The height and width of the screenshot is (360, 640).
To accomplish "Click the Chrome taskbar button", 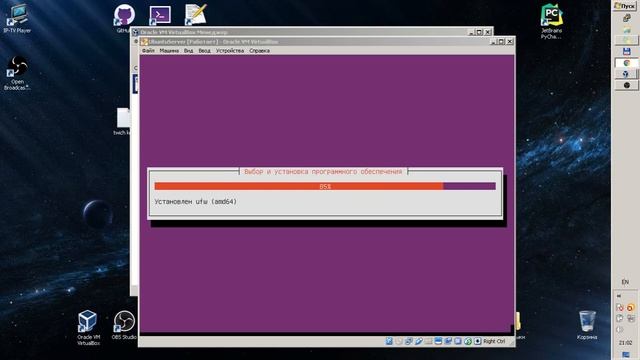I will (x=627, y=63).
